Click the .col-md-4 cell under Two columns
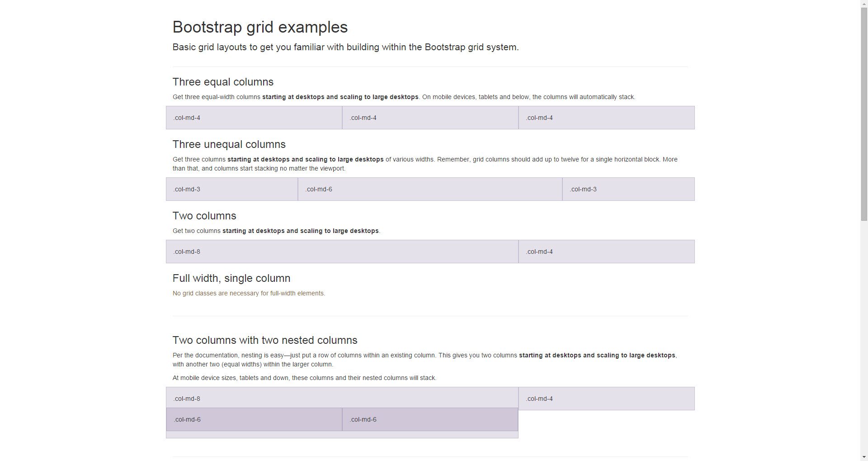Viewport: 868px width, 461px height. pos(607,252)
